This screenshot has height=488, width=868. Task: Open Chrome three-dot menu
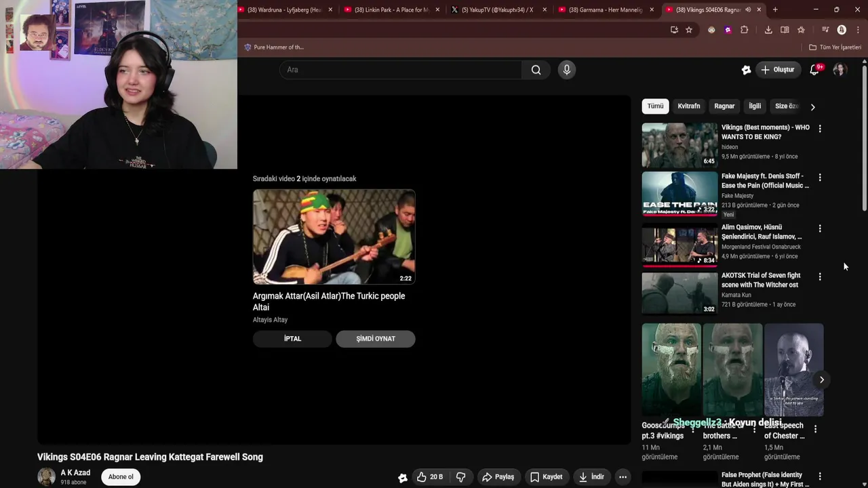(858, 30)
